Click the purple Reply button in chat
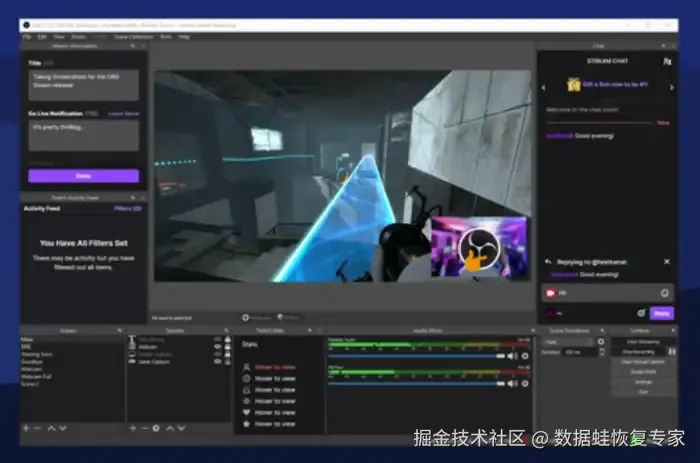Viewport: 700px width, 463px height. pyautogui.click(x=662, y=313)
